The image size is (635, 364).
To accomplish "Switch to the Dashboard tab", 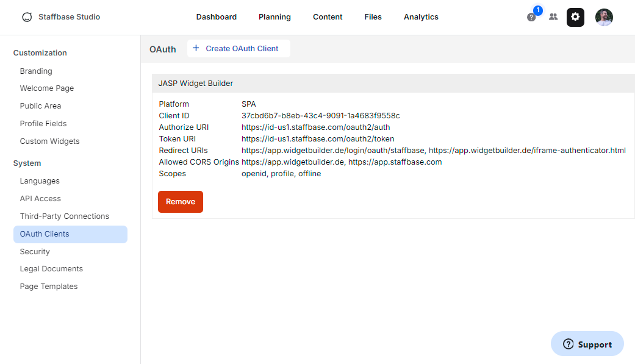I will point(217,16).
